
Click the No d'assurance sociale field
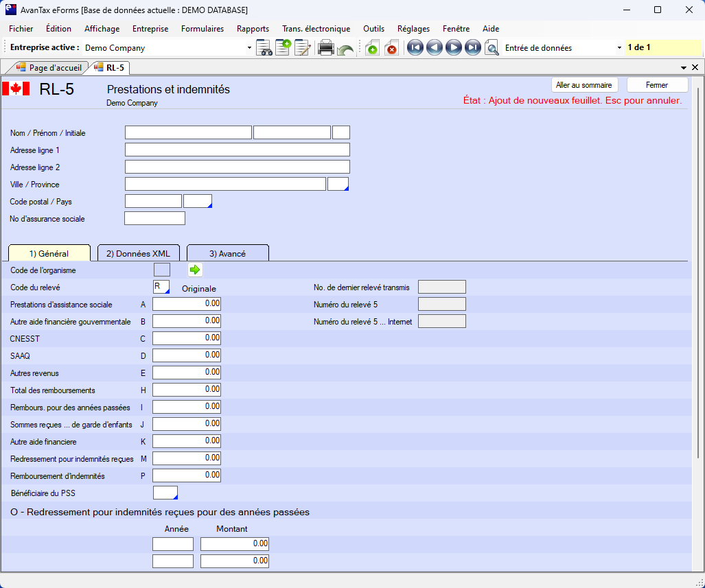click(x=154, y=218)
